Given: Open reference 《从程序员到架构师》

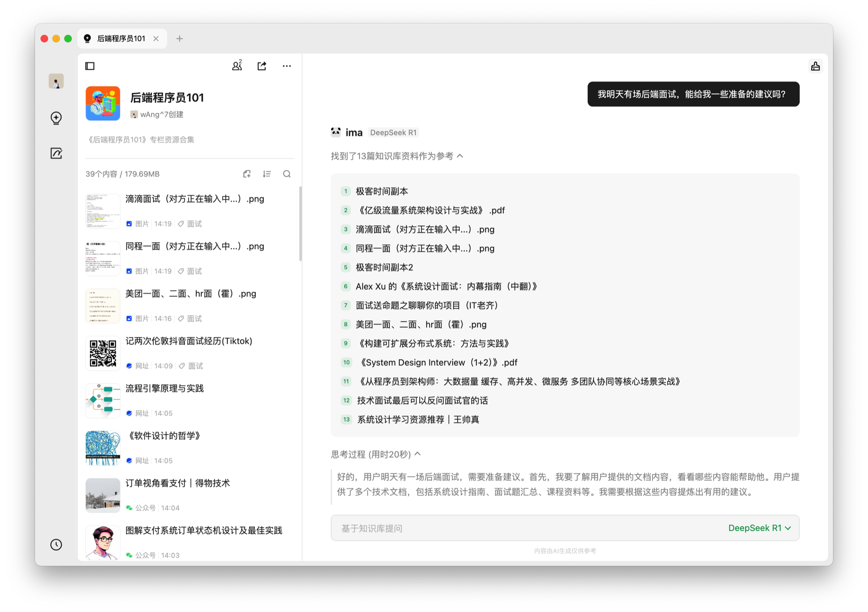Looking at the screenshot, I should click(x=519, y=381).
